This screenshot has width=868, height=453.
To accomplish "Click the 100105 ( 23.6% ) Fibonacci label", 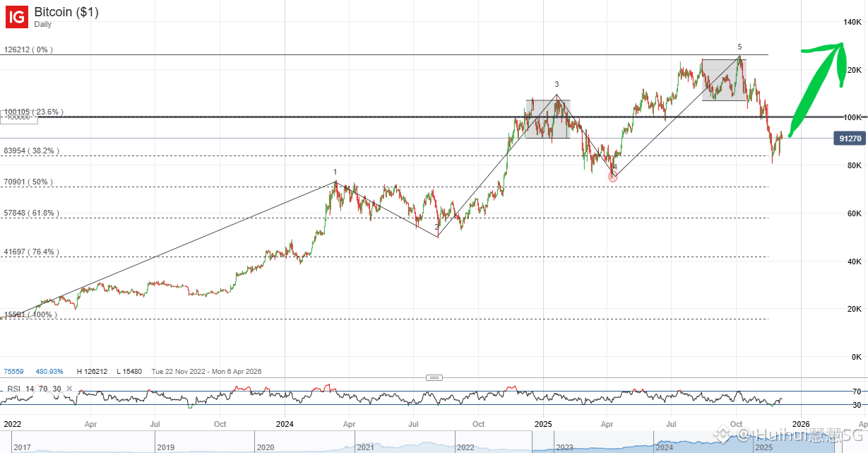I will point(34,112).
